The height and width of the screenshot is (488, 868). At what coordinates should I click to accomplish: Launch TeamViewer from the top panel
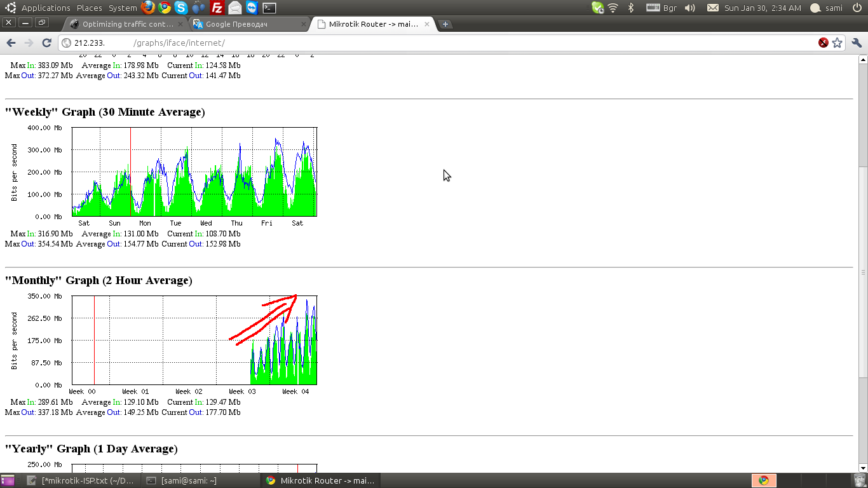[x=252, y=8]
